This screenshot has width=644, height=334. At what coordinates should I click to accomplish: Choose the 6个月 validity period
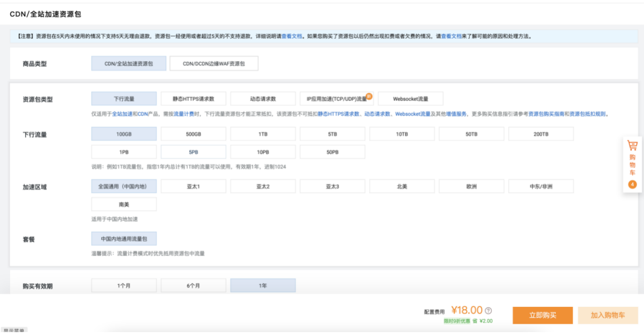[194, 285]
